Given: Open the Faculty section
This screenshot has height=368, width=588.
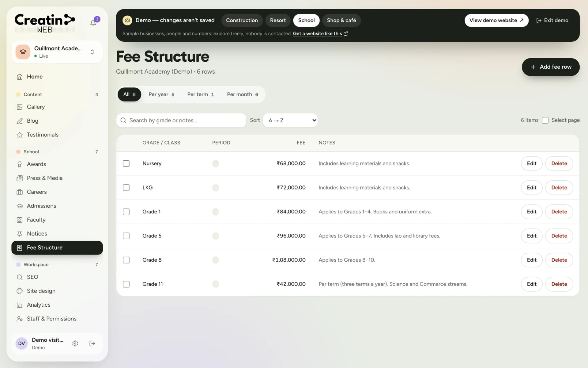Looking at the screenshot, I should coord(57,220).
